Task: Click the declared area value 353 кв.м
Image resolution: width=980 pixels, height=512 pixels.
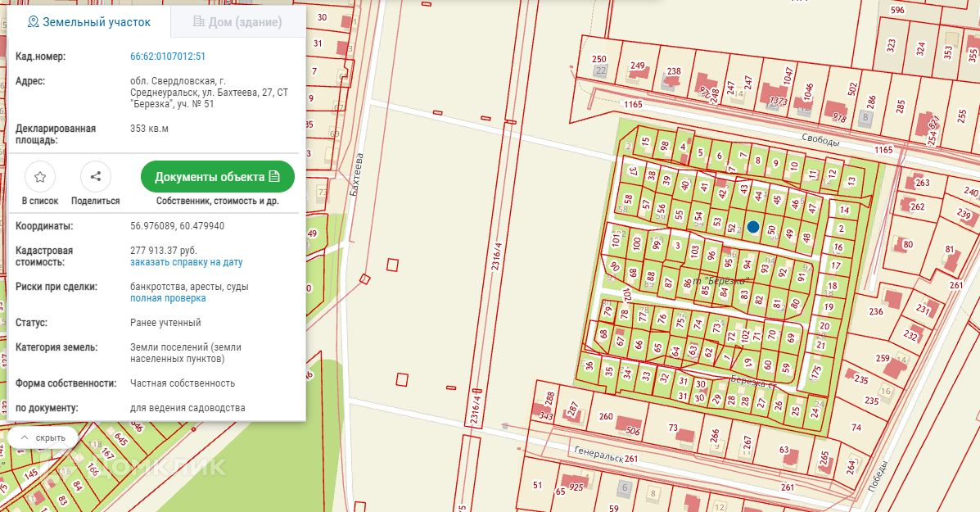Action: tap(149, 129)
